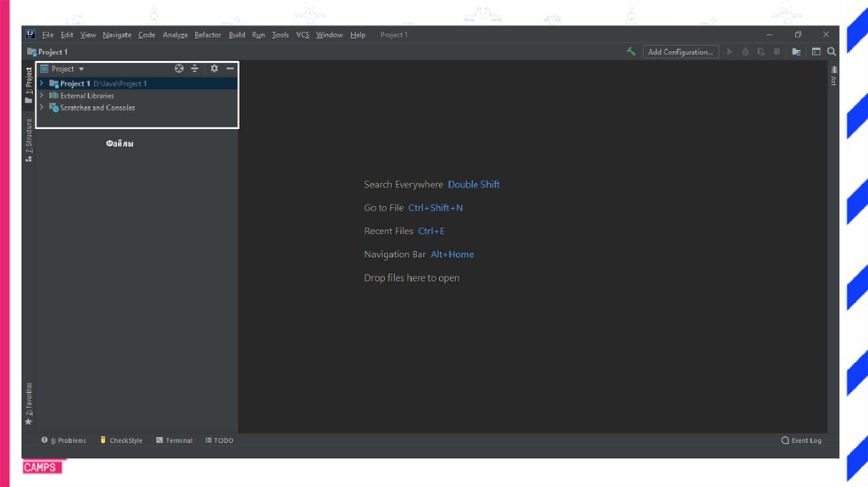Open the Terminal tool window
The width and height of the screenshot is (868, 487).
[174, 440]
